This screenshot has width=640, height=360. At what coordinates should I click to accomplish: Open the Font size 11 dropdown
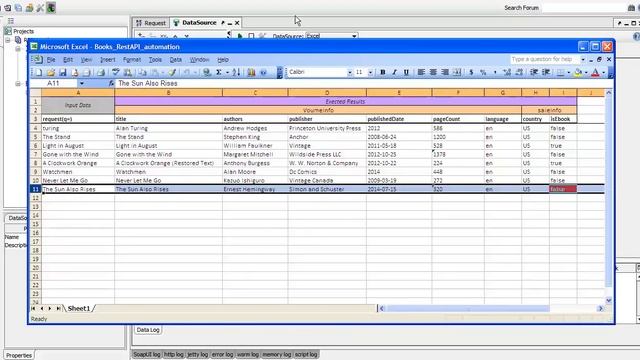click(370, 72)
